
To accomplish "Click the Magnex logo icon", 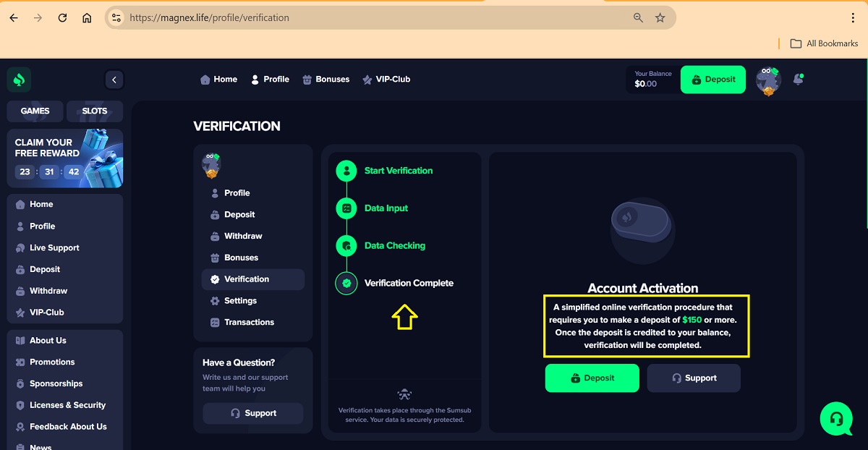I will click(20, 80).
